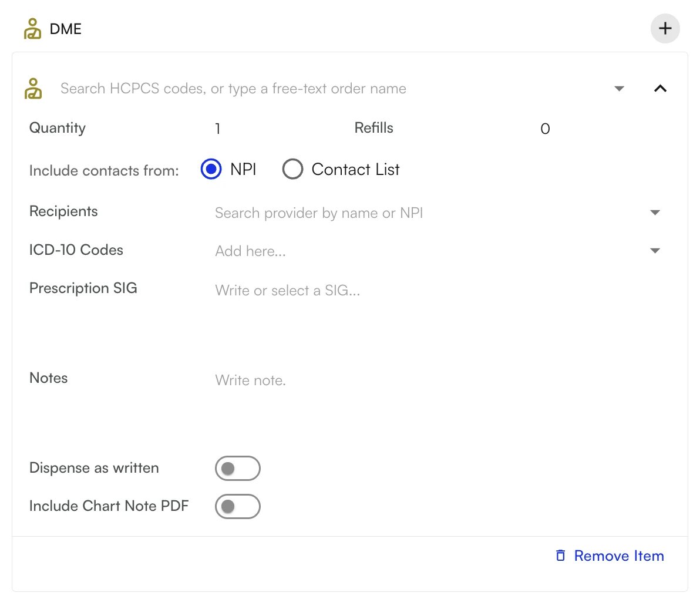This screenshot has height=606, width=700.
Task: Click the plus button to add DME item
Action: [x=665, y=29]
